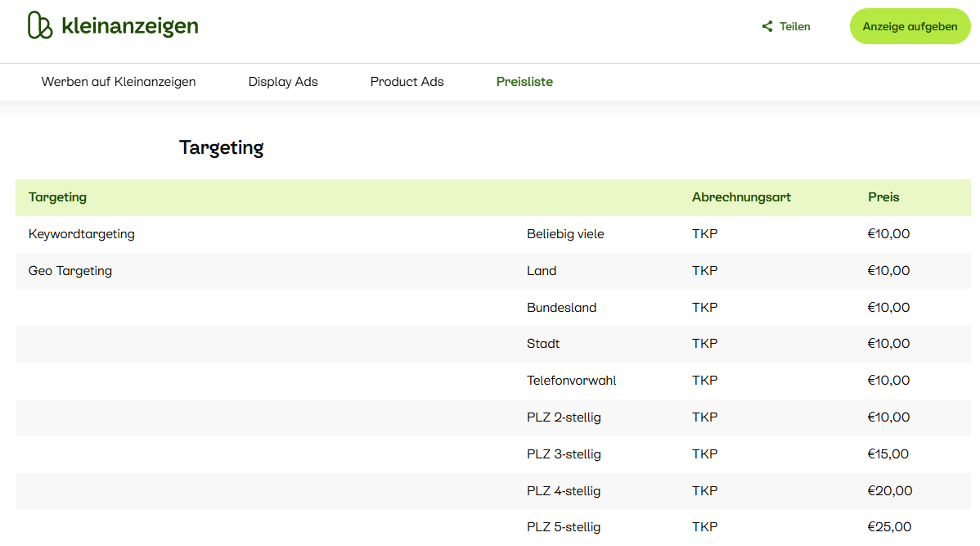Go to the Product Ads tab
This screenshot has height=546, width=980.
[x=407, y=82]
